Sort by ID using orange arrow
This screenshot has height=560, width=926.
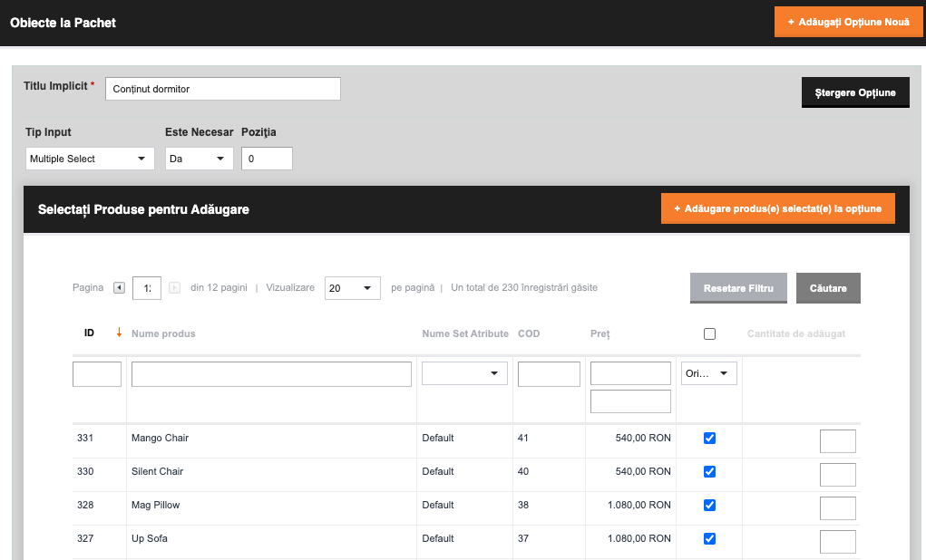[x=119, y=333]
